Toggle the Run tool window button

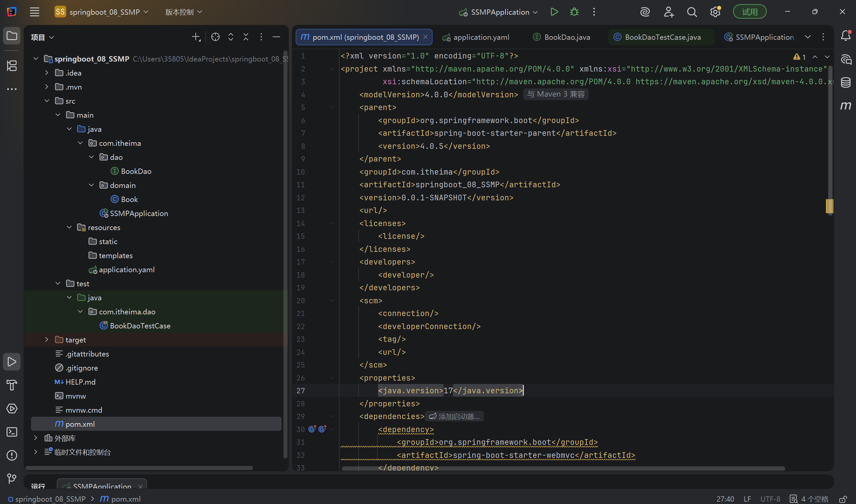point(12,362)
